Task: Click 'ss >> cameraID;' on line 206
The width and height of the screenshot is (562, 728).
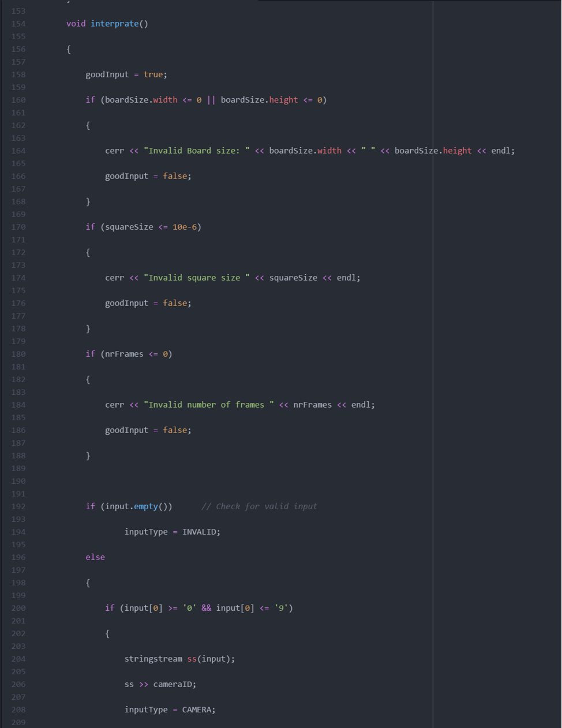Action: coord(160,684)
